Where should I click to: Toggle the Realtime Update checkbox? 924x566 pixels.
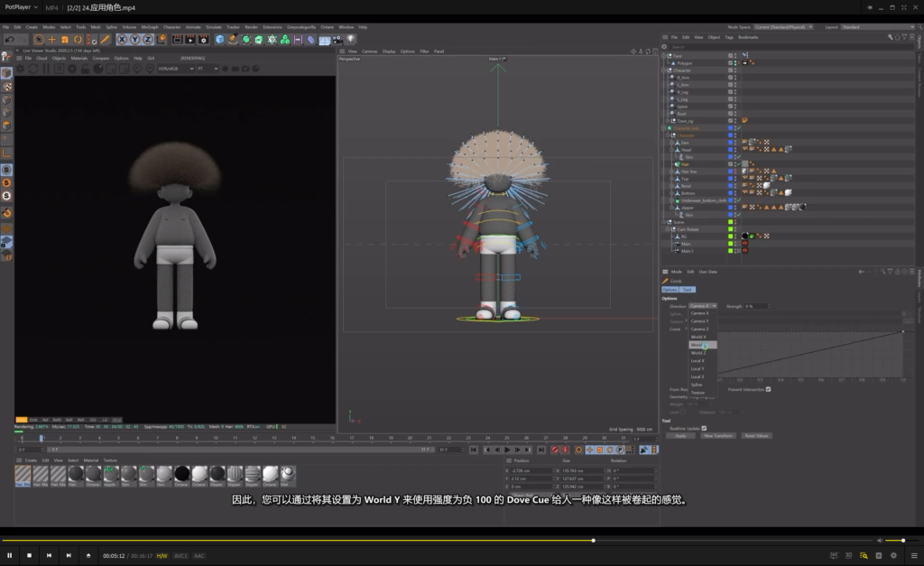(x=704, y=428)
